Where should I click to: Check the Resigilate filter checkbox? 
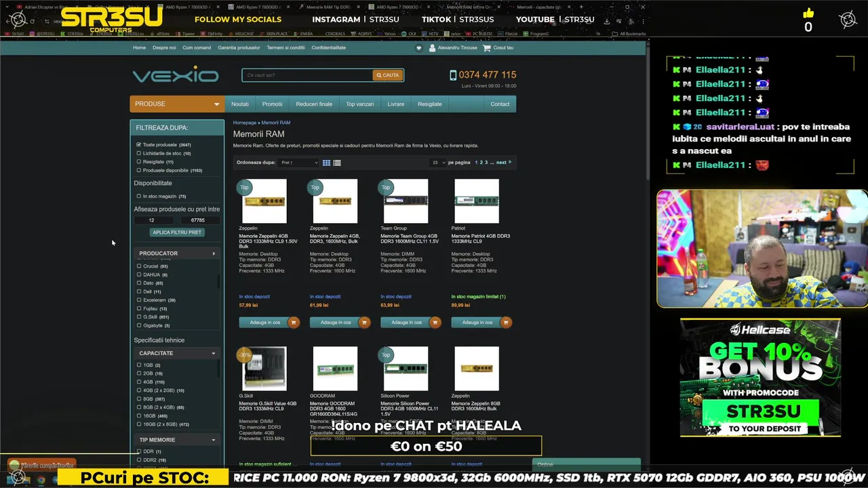click(x=139, y=162)
